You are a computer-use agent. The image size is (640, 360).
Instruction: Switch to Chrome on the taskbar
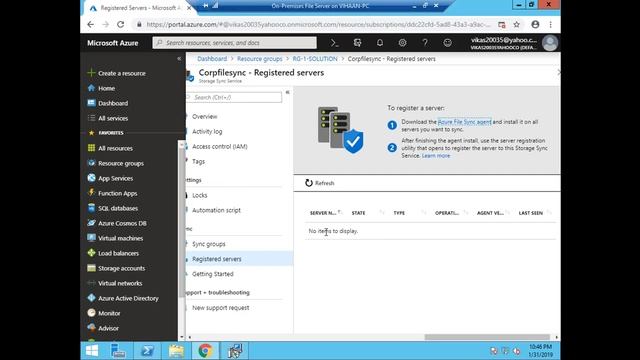(x=205, y=351)
